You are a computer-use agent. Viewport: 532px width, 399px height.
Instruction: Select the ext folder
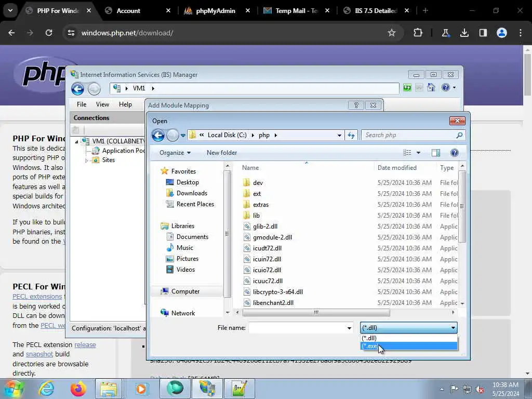pyautogui.click(x=257, y=194)
